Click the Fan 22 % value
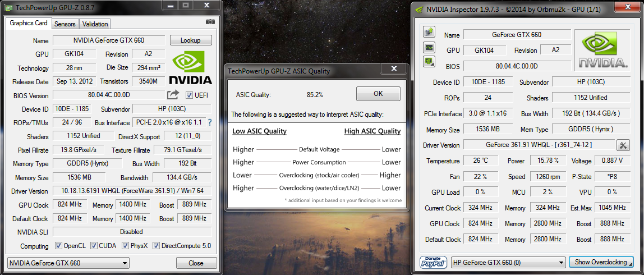644x275 pixels. (481, 176)
